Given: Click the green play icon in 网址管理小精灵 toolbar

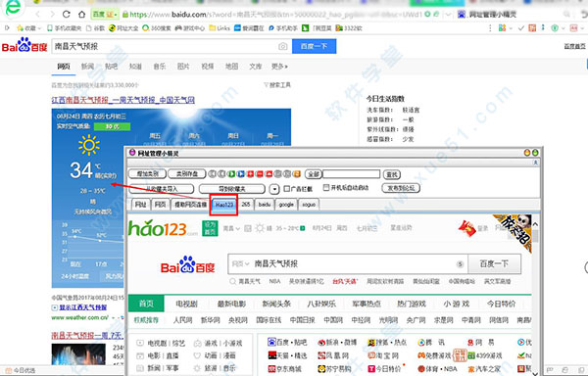Looking at the screenshot, I should point(231,173).
